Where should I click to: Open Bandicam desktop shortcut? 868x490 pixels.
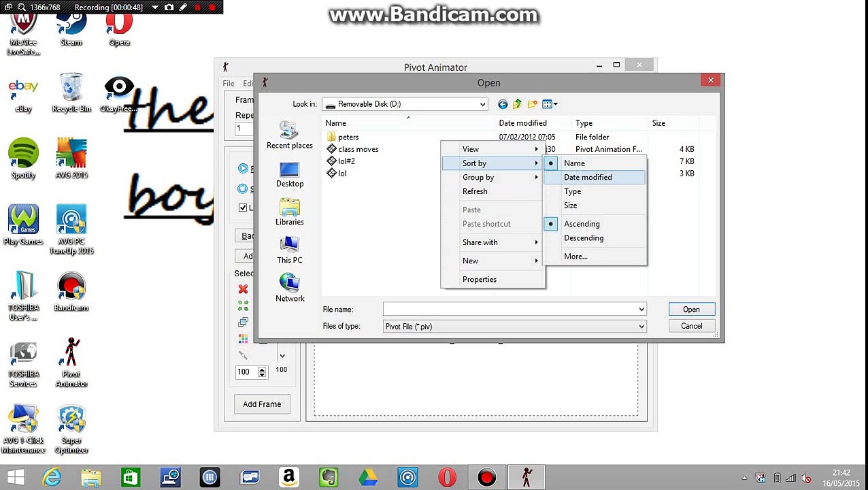coord(71,291)
